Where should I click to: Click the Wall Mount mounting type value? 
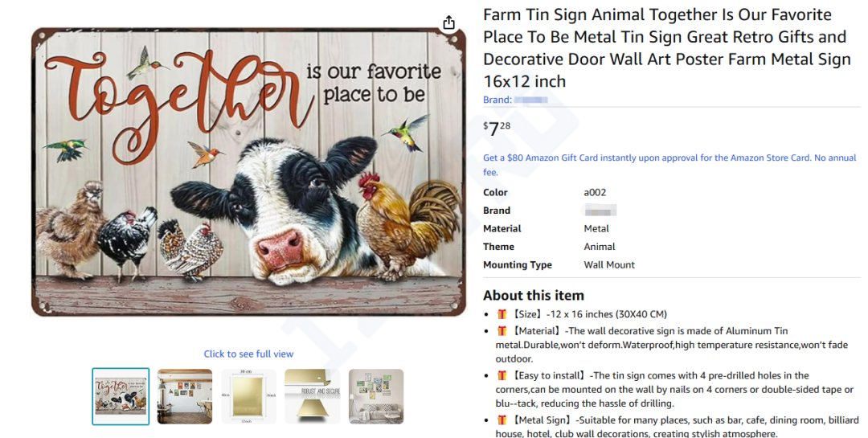(609, 264)
